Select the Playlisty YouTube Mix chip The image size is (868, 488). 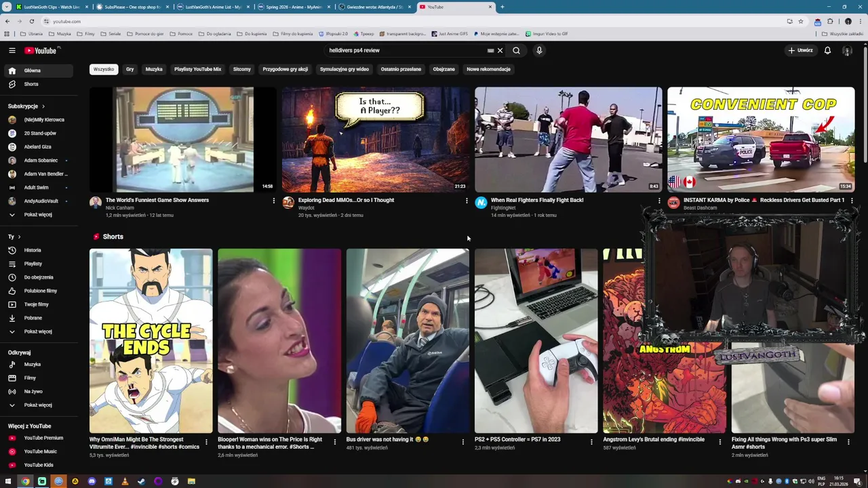(197, 69)
